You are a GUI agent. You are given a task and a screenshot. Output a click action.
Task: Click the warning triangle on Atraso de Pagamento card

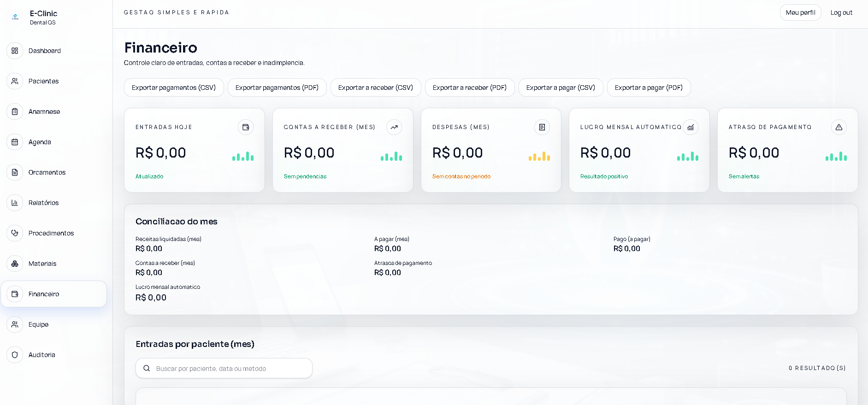839,127
